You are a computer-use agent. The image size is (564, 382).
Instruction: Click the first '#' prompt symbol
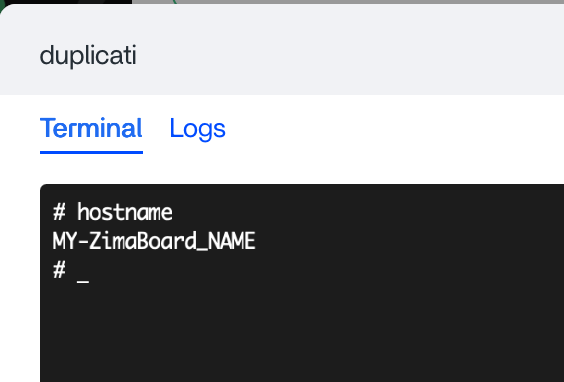coord(59,212)
